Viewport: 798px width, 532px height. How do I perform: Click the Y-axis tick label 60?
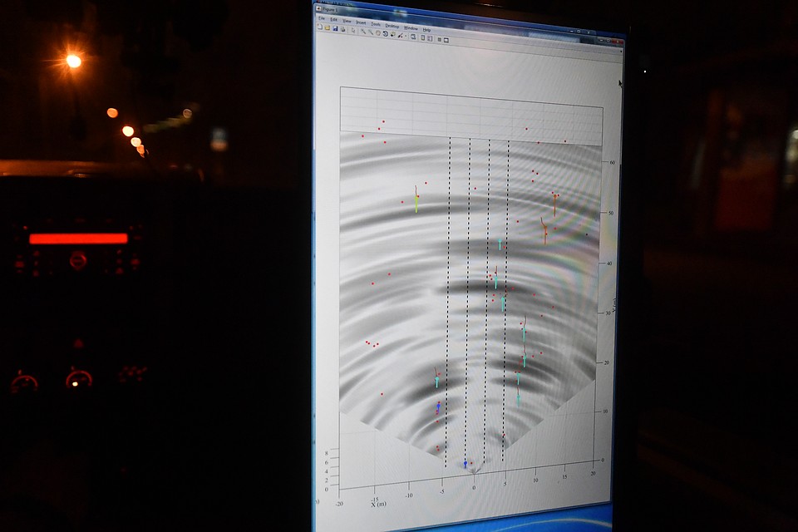coord(612,162)
